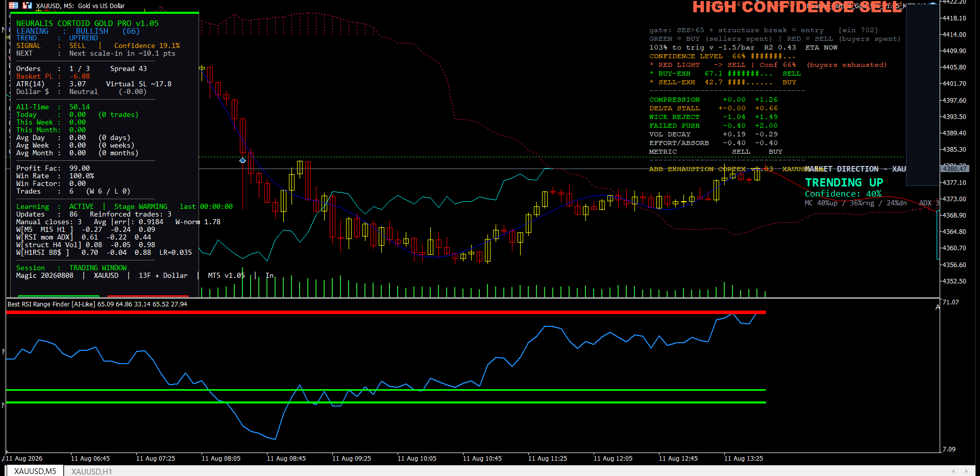Click the tab scroll right arrow
Image resolution: width=980 pixels, height=476 pixels.
click(x=966, y=471)
